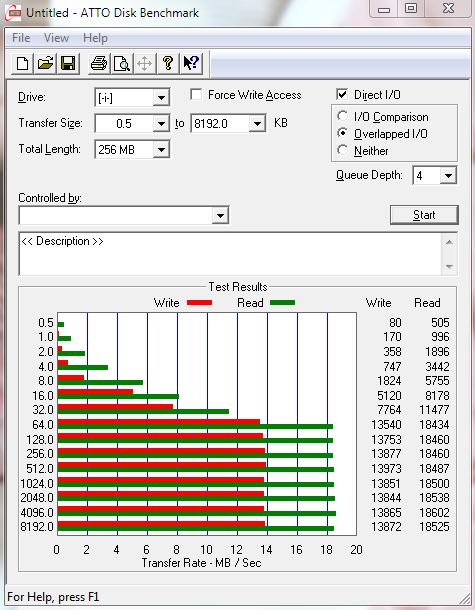Expand the minimum Transfer Size 0.5 dropdown

(161, 124)
